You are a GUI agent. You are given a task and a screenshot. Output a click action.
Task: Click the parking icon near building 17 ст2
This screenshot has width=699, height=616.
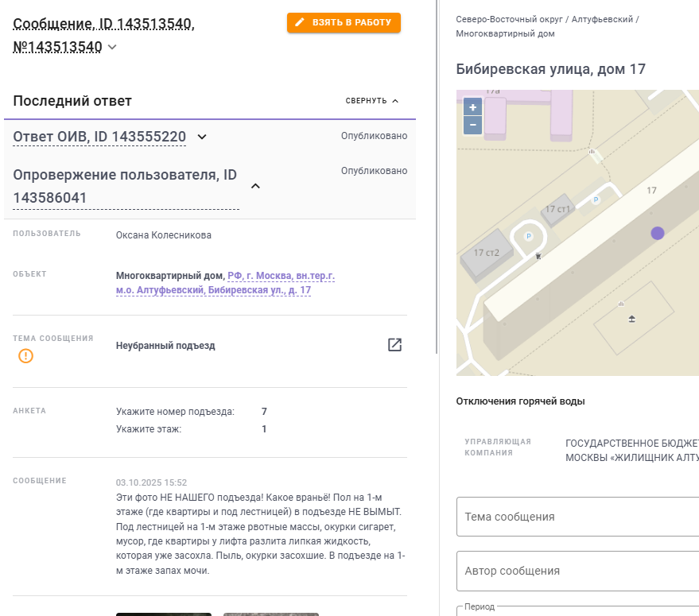pos(529,236)
